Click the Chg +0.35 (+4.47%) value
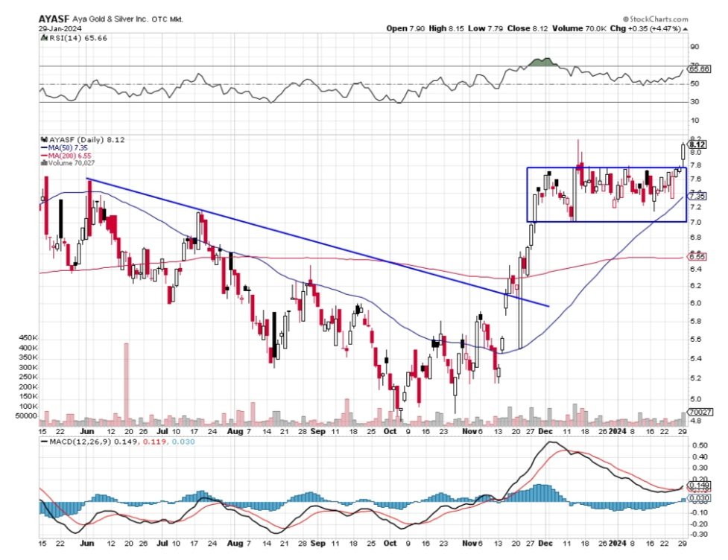The image size is (728, 560). (645, 28)
